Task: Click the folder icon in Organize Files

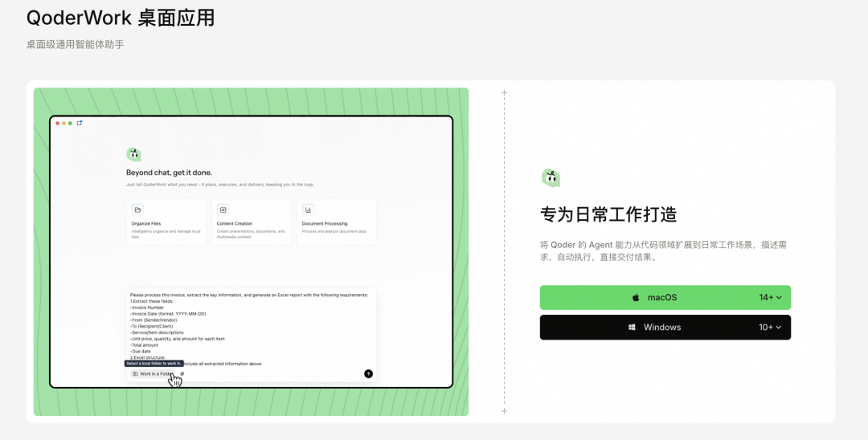Action: click(138, 210)
